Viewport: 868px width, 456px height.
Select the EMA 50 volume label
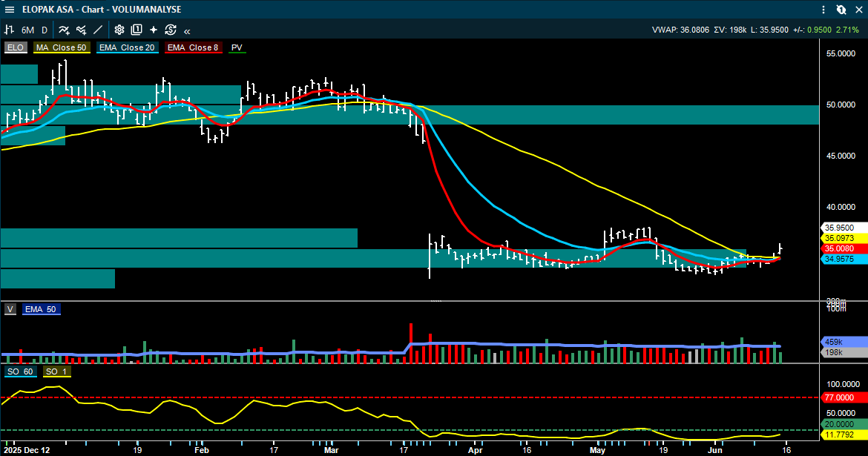[x=41, y=309]
